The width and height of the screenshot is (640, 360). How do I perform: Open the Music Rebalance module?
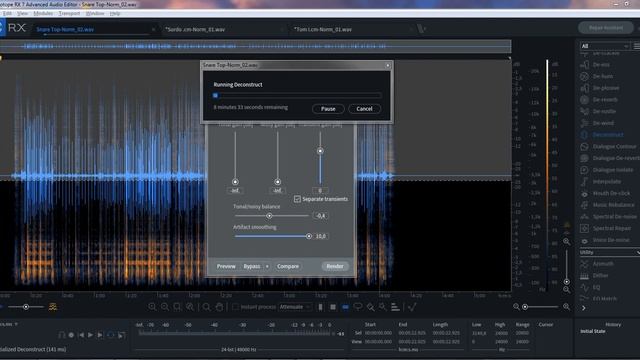click(613, 205)
